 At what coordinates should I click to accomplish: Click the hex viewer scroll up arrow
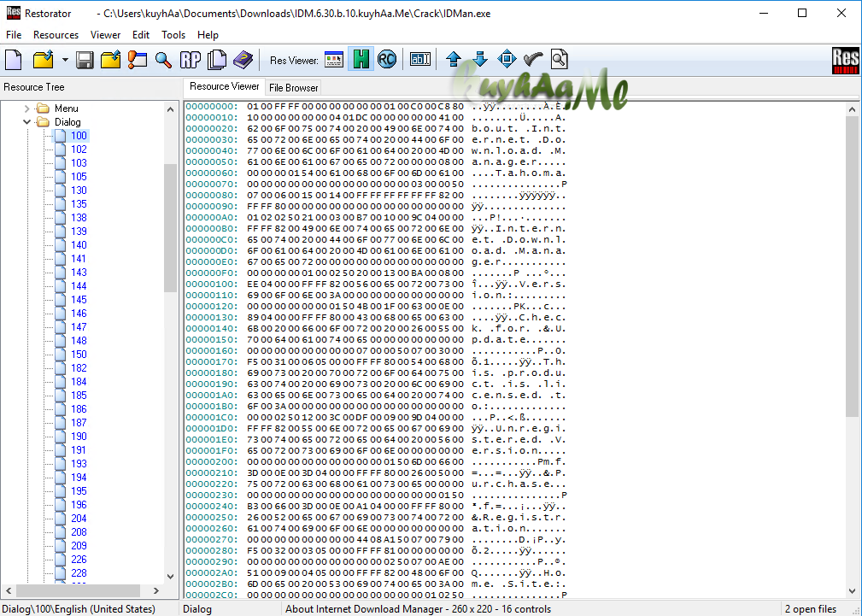pos(852,109)
